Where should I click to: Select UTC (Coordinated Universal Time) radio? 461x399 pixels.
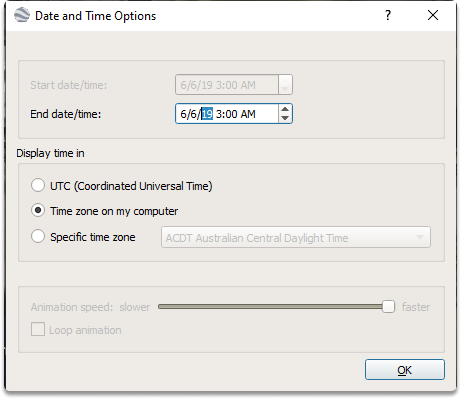(38, 185)
